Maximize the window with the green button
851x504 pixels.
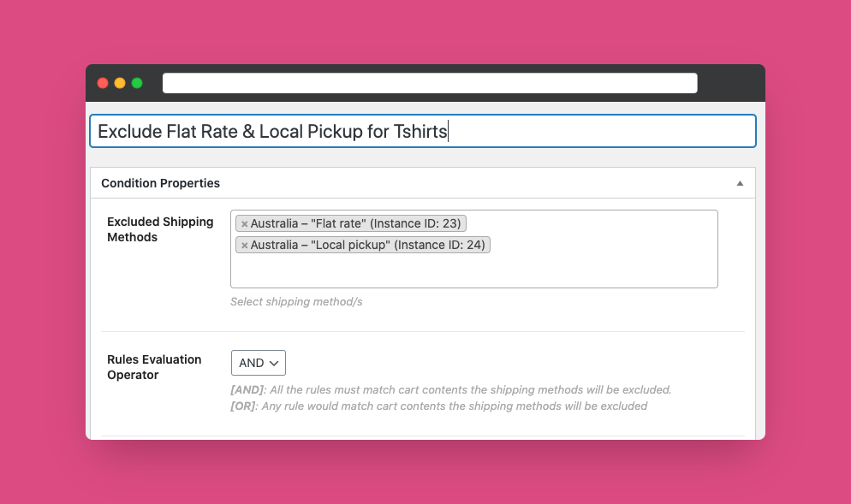pos(137,83)
